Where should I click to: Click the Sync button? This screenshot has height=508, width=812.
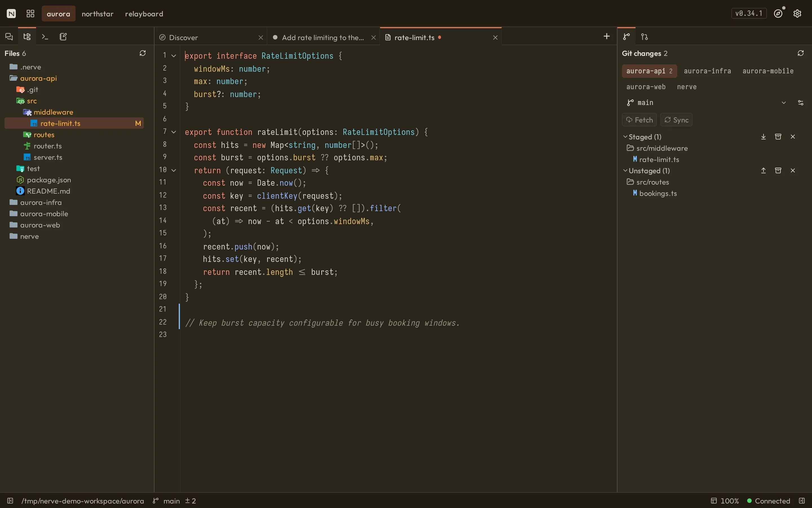(x=676, y=120)
